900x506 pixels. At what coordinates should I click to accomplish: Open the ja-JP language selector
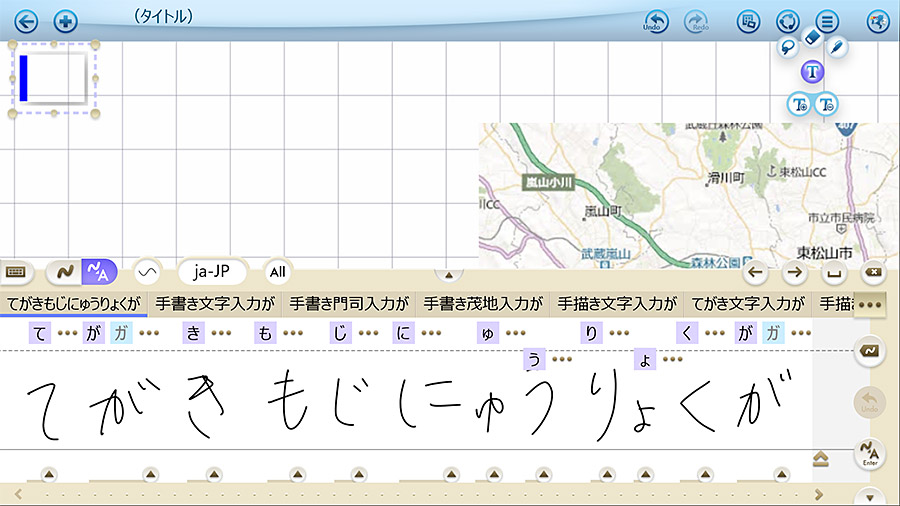213,271
